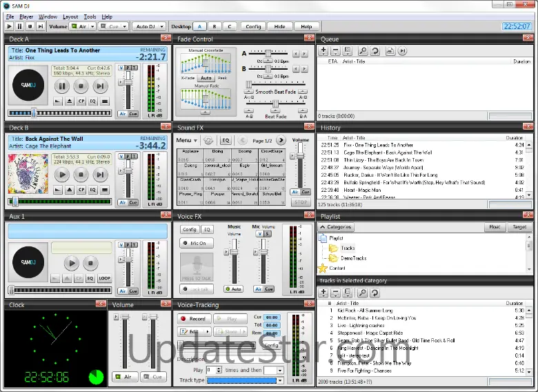538x392 pixels.
Task: Eject the track from Deck A
Action: click(x=70, y=101)
